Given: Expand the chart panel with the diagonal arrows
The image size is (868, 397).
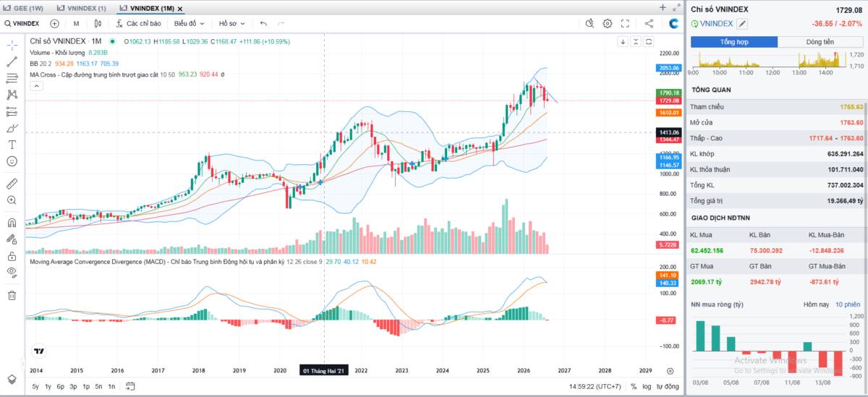Looking at the screenshot, I should [x=676, y=7].
